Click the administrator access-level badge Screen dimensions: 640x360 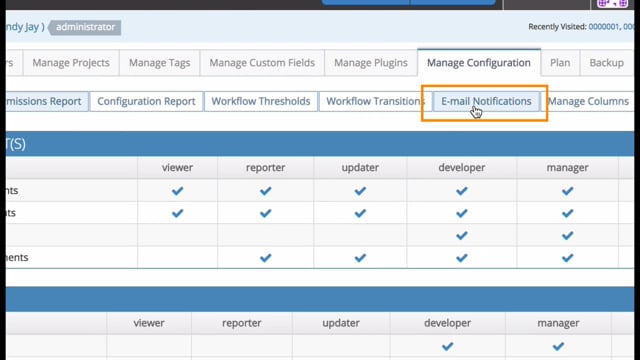click(x=85, y=27)
